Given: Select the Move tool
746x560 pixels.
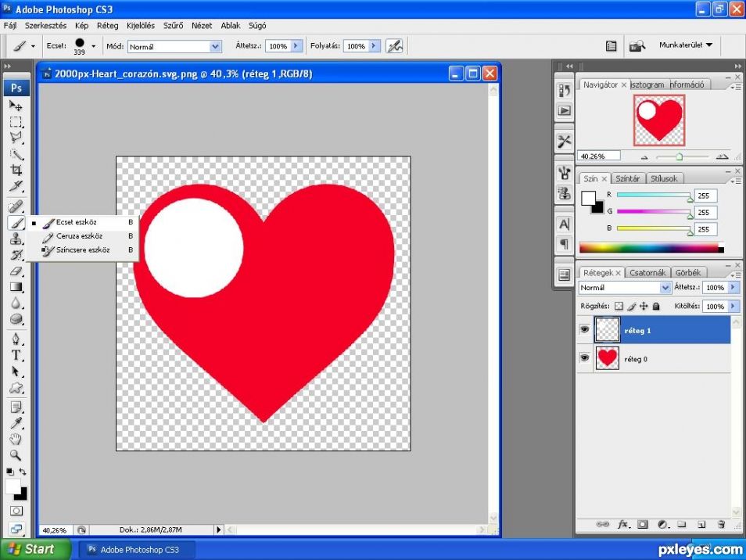Looking at the screenshot, I should click(x=16, y=106).
